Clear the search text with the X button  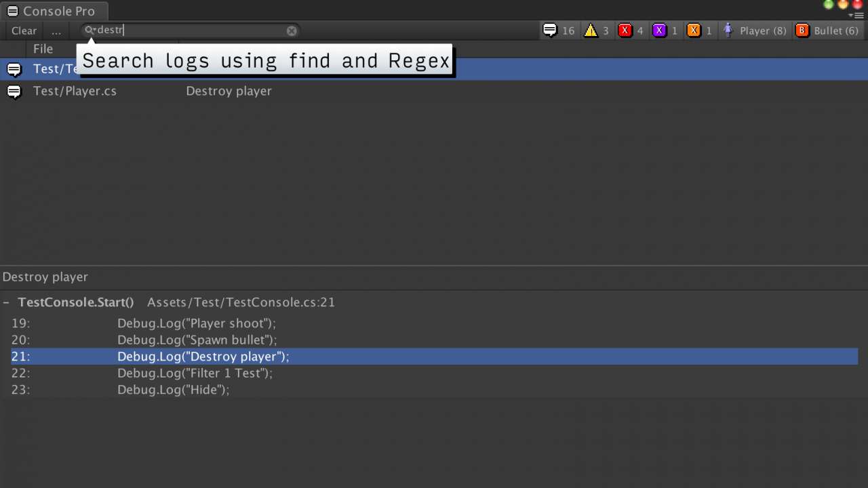click(x=292, y=30)
